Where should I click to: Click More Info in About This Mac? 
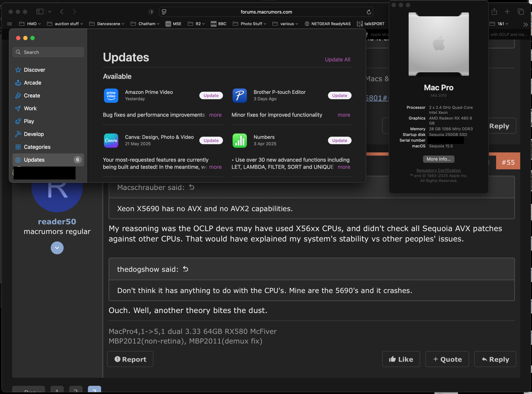click(438, 159)
